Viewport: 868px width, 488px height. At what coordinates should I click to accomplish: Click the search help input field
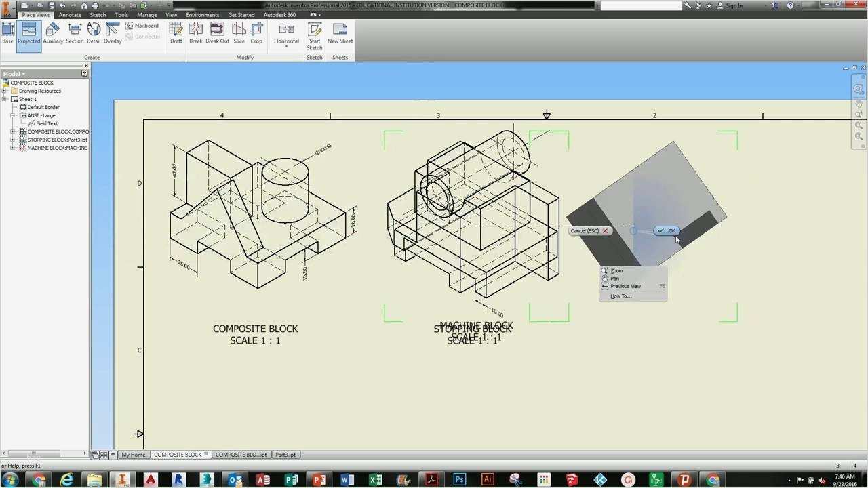click(641, 5)
